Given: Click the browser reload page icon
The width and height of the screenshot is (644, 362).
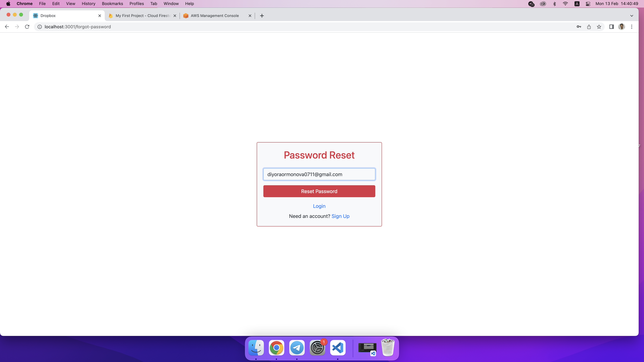Looking at the screenshot, I should [27, 27].
